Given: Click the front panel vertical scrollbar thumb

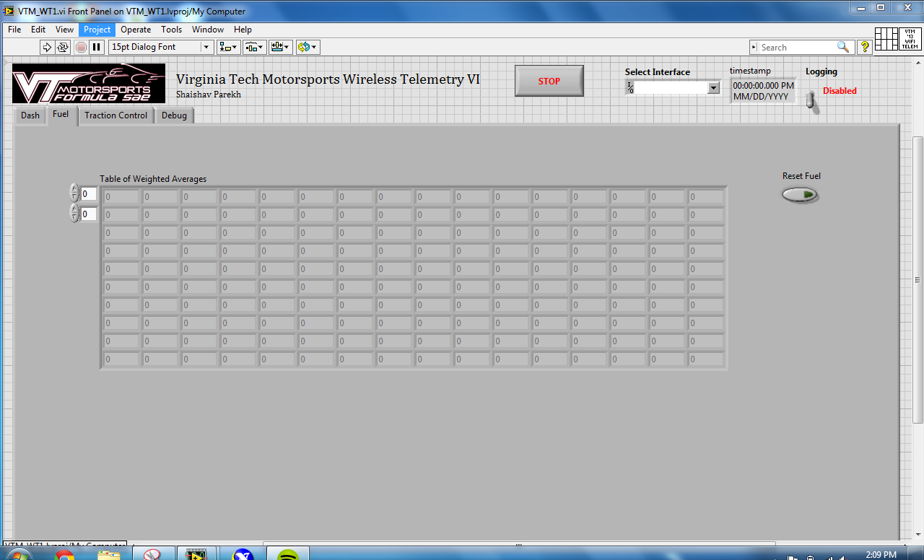Looking at the screenshot, I should tap(918, 280).
